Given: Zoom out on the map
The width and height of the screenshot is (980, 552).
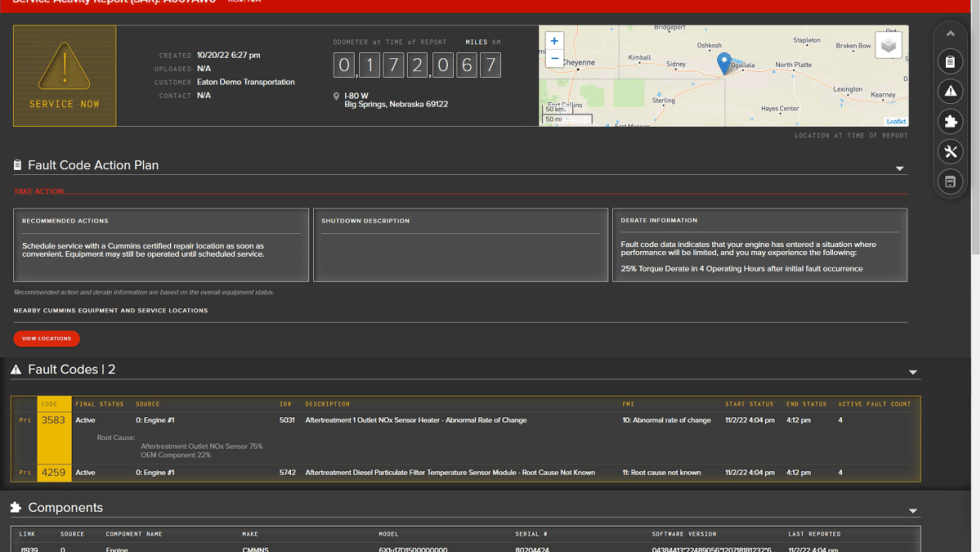Looking at the screenshot, I should click(554, 59).
